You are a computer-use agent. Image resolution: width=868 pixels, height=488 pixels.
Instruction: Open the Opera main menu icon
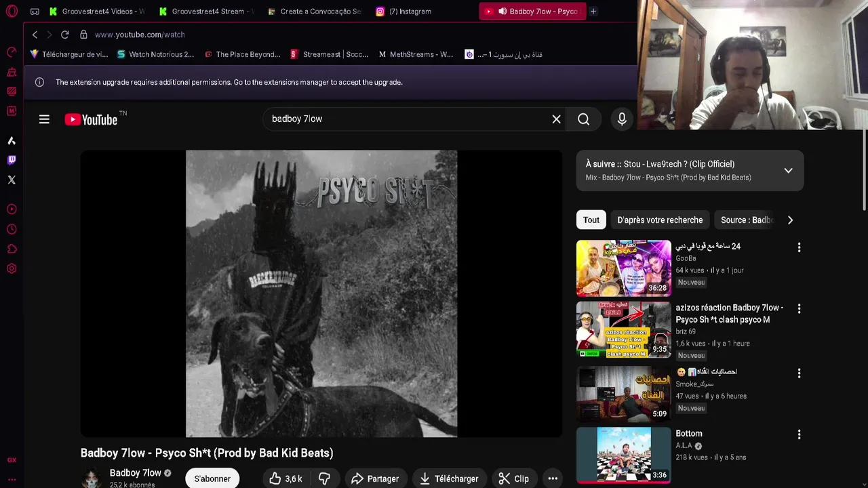pos(12,11)
